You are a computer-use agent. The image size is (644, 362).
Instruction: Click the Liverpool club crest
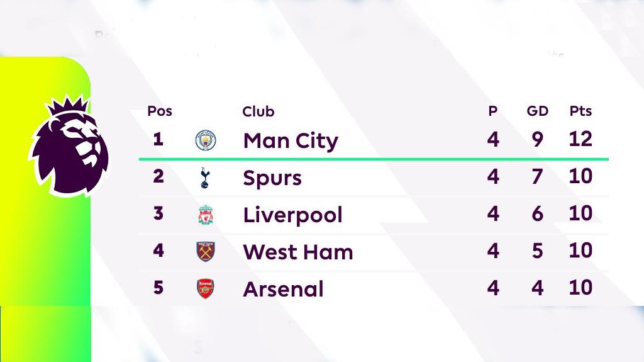tap(206, 216)
